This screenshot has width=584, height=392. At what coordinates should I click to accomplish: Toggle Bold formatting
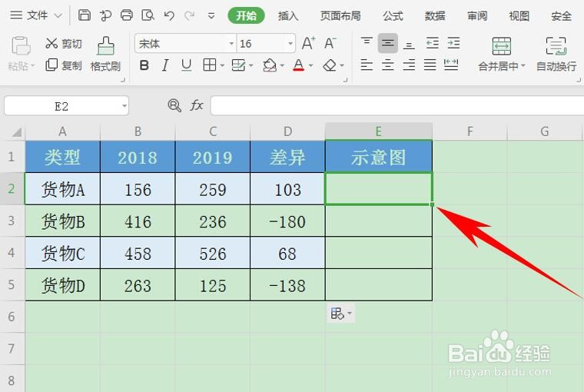(x=144, y=65)
